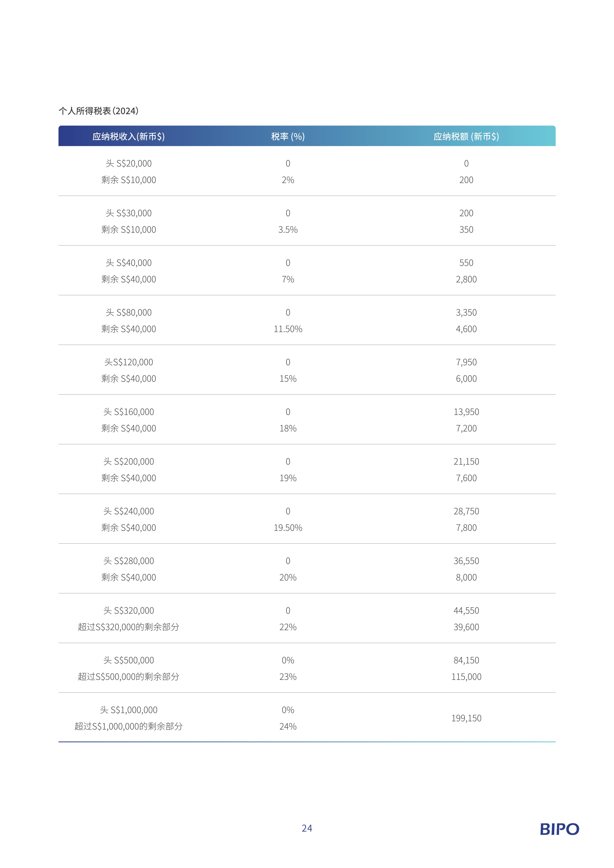Click the 应纳税额 (新币$) column header
This screenshot has width=614, height=868.
pyautogui.click(x=466, y=137)
